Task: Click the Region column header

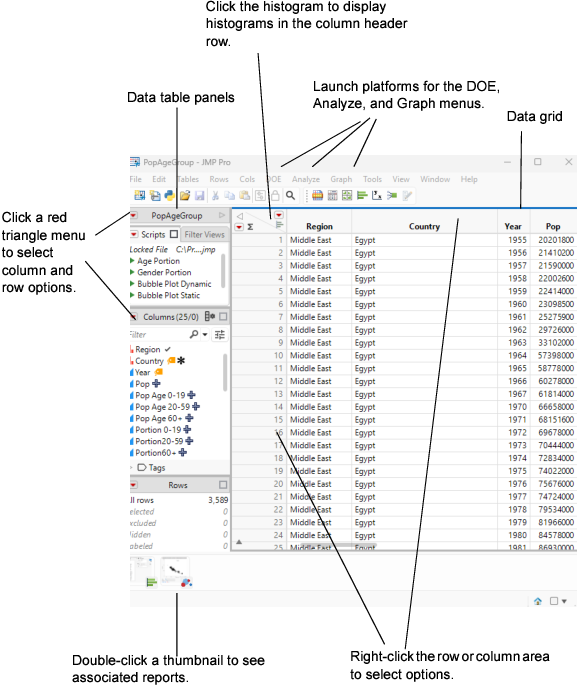Action: click(x=319, y=226)
